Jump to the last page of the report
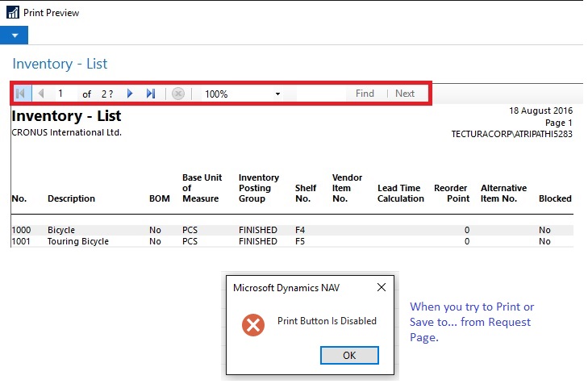 tap(151, 94)
